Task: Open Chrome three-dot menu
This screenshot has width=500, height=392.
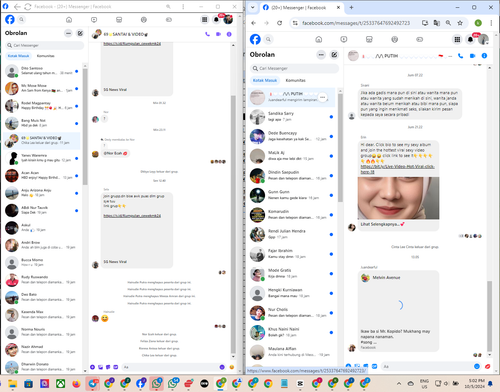Action: (x=491, y=23)
